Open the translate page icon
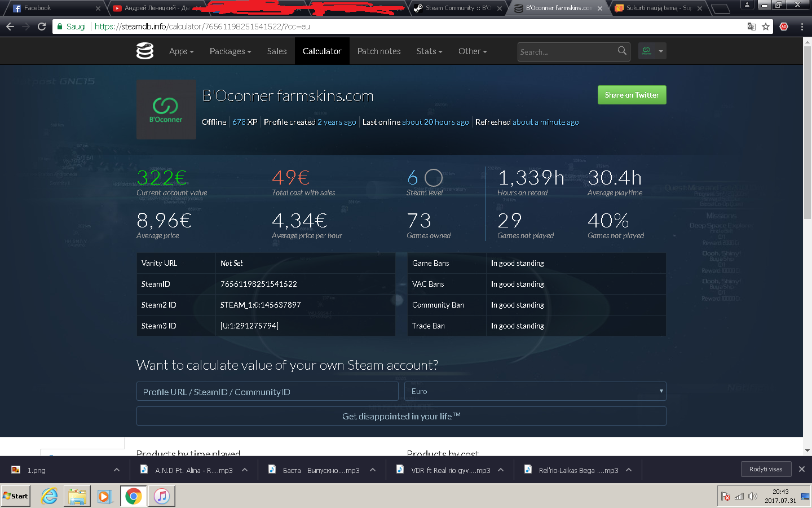Viewport: 812px width, 508px height. coord(751,27)
